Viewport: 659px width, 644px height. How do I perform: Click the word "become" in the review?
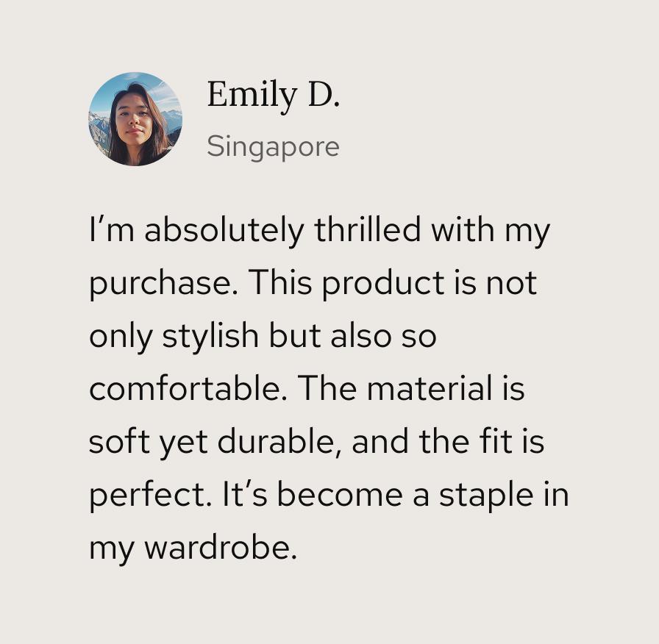340,495
